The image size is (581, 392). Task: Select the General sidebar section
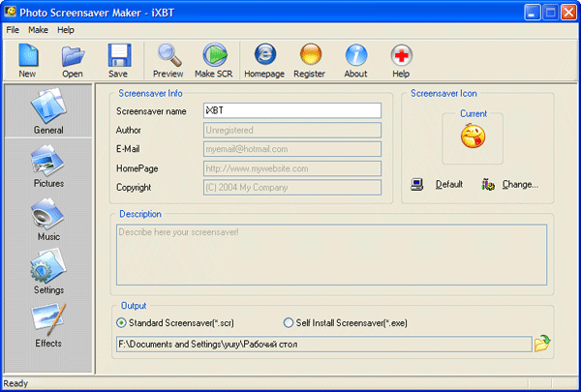(48, 111)
